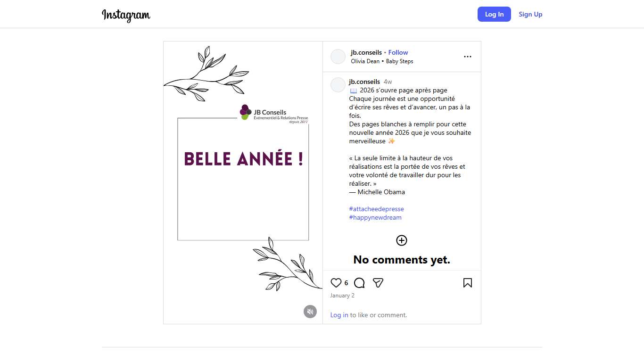Image resolution: width=644 pixels, height=362 pixels.
Task: Save post with the bookmark icon
Action: coord(467,283)
